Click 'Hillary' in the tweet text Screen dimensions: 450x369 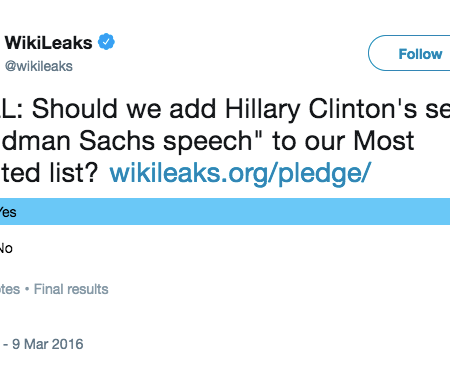[x=263, y=110]
